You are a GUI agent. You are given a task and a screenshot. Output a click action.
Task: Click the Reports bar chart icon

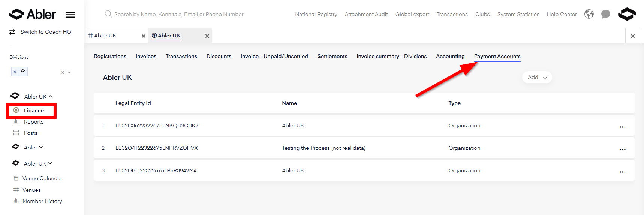coord(16,121)
